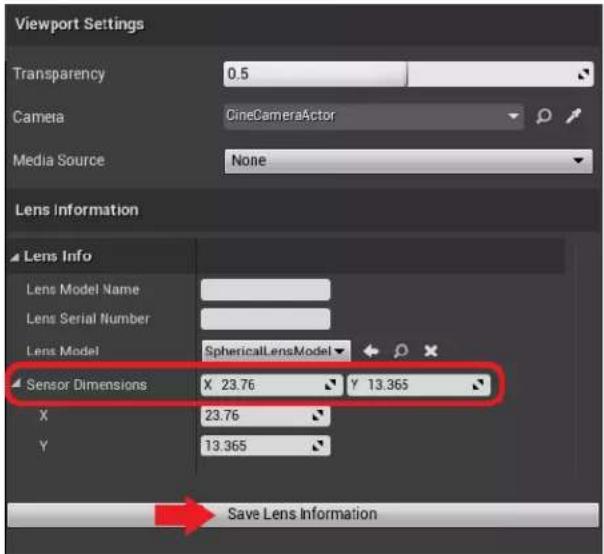
Task: Click the Lens Serial Number field
Action: pyautogui.click(x=265, y=319)
